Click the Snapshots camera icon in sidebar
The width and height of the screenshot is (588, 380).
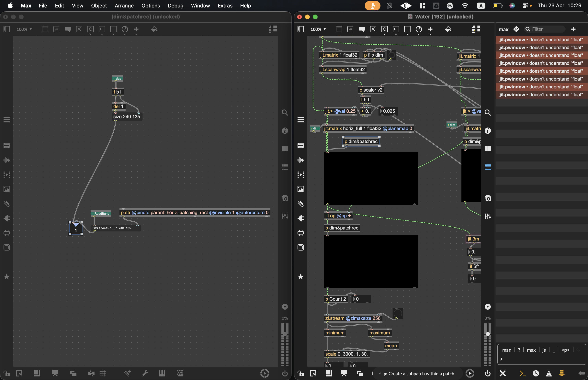[x=488, y=198]
